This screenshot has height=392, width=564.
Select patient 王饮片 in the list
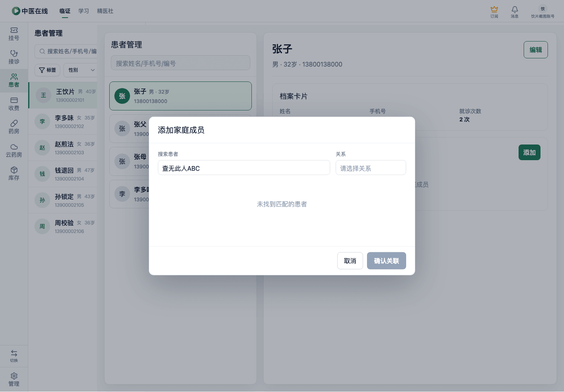[63, 96]
